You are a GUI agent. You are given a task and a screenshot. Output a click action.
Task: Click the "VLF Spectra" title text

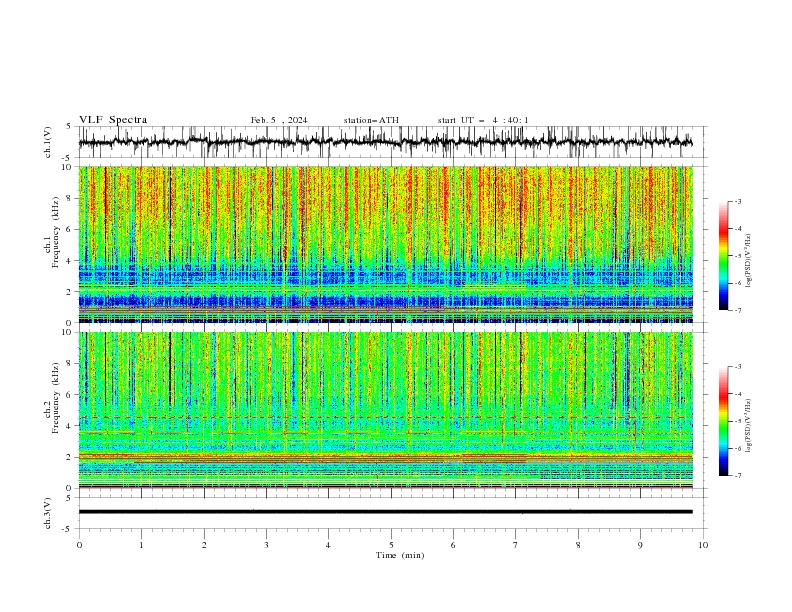point(113,120)
